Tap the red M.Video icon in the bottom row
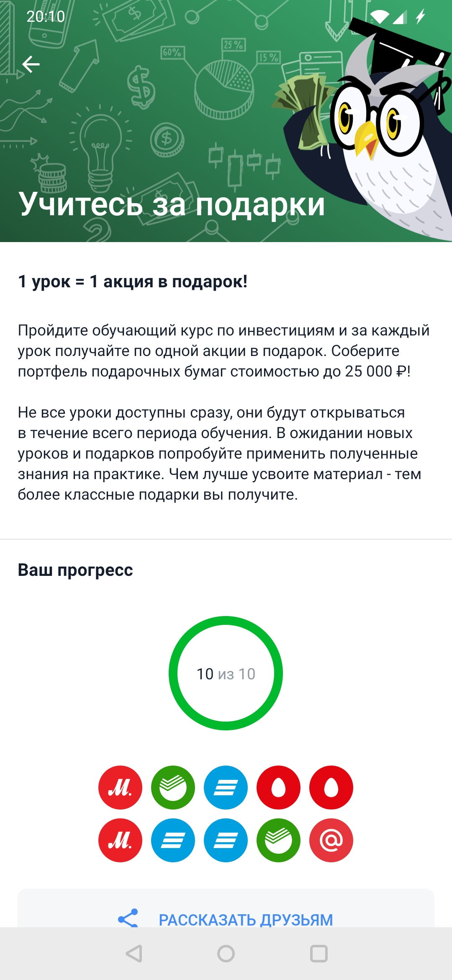Screen dimensions: 452x980 (120, 840)
